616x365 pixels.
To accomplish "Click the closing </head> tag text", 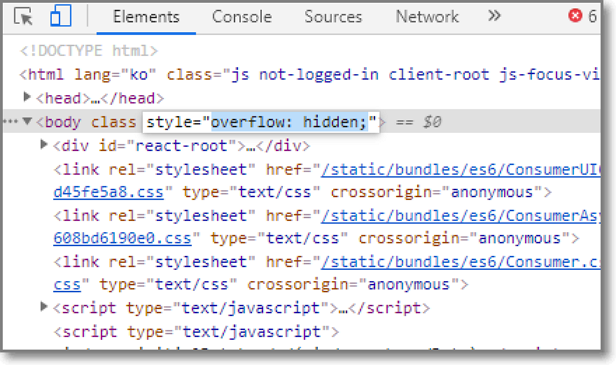I will coord(133,98).
